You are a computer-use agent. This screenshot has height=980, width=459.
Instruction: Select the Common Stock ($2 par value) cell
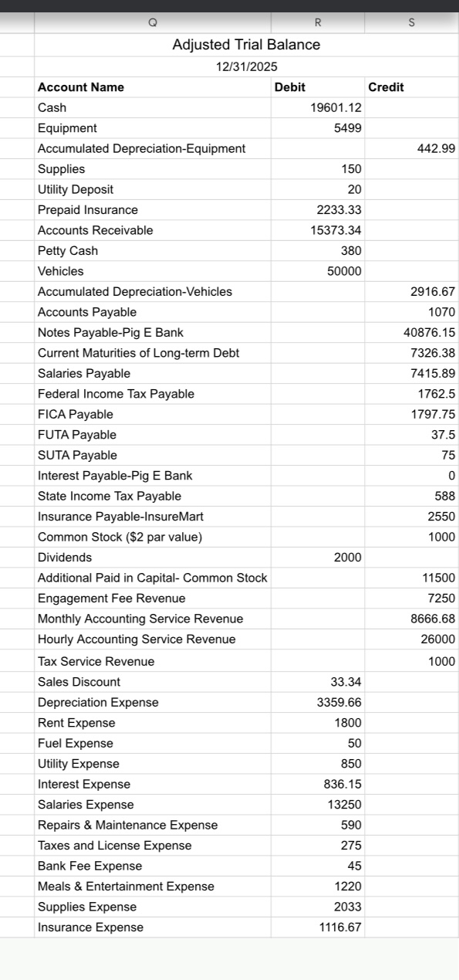(x=153, y=537)
